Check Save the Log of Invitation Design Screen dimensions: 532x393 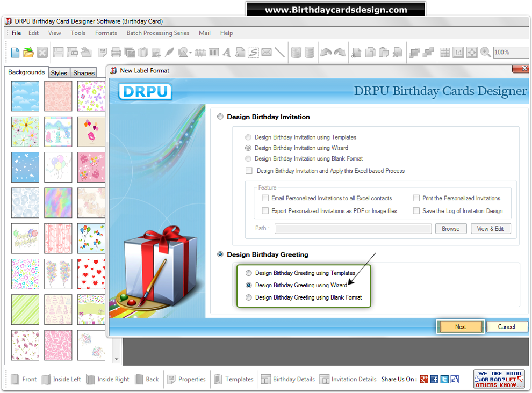(x=416, y=211)
